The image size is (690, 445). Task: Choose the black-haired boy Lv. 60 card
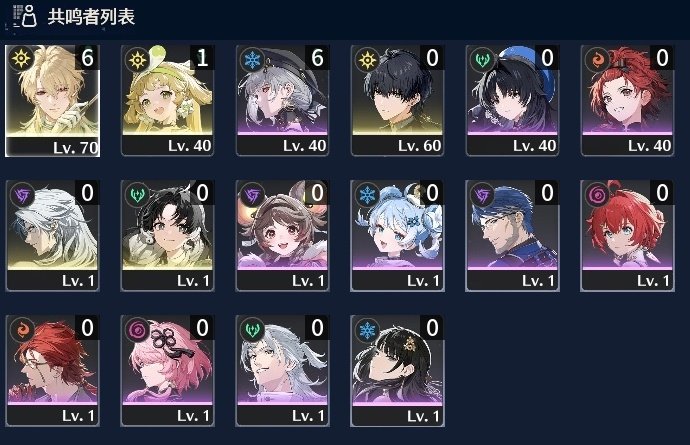397,101
